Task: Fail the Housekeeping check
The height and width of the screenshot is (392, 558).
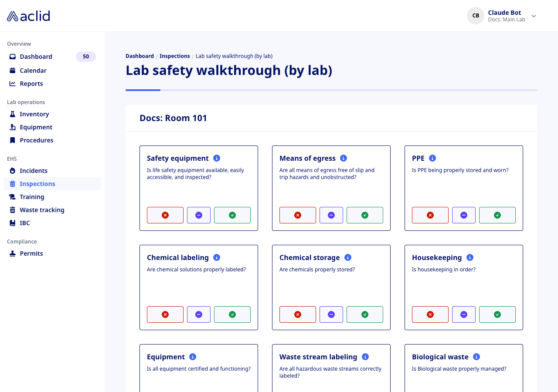Action: [430, 314]
